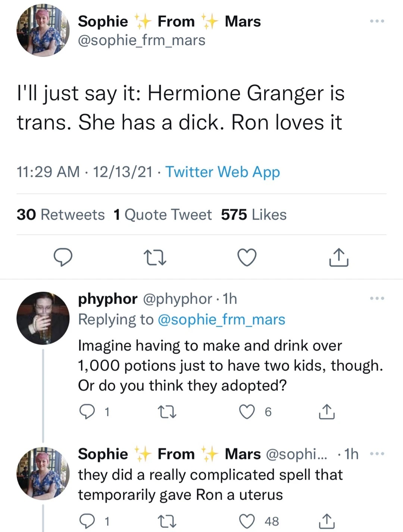Viewport: 403px width, 532px height.
Task: Open more options on Sophie's uterus reply
Action: (x=377, y=454)
